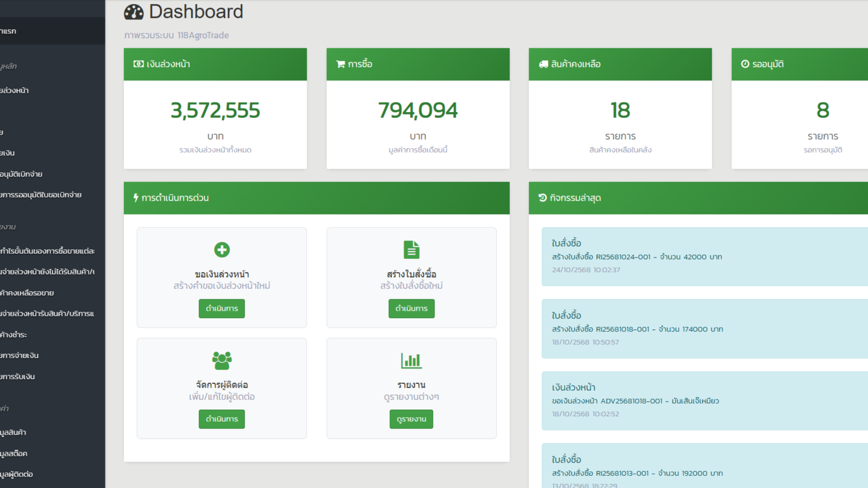Open sidebar item อนุมัติเบิกจ่าย
The height and width of the screenshot is (488, 868).
(21, 174)
